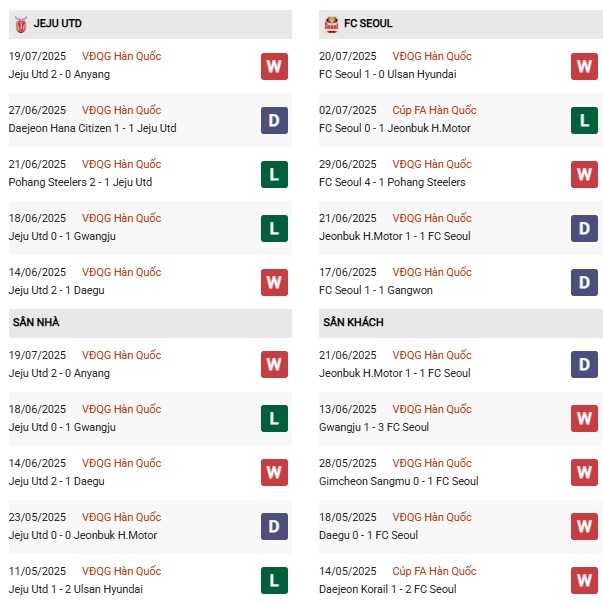Click L badge for FC Seoul 0-1 Jeonbuk
Viewport: 603px width, 602px height.
tap(585, 120)
